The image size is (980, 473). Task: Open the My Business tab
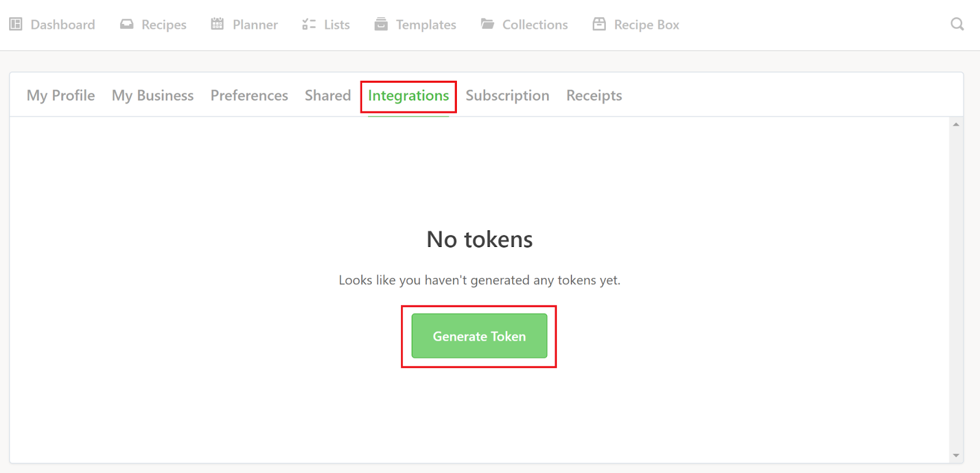[x=153, y=96]
